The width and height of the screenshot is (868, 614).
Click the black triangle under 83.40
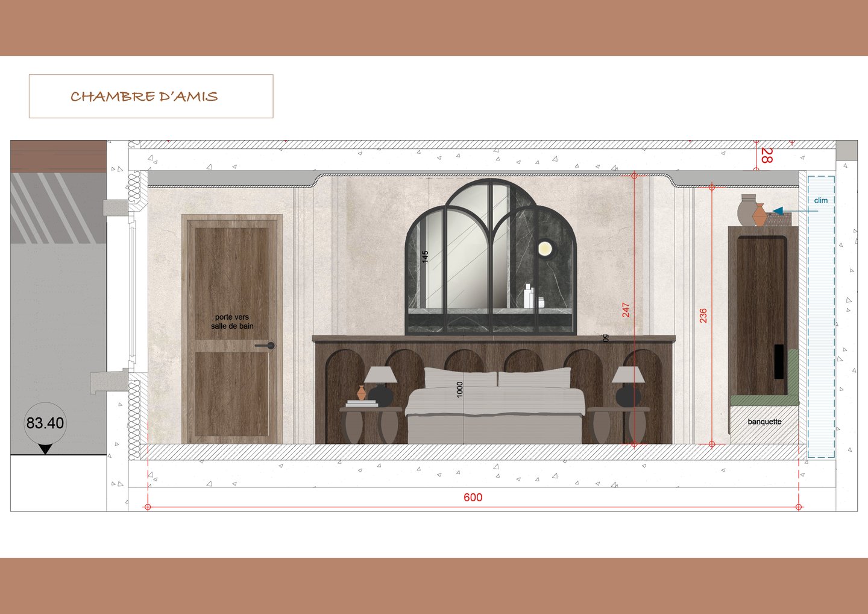click(45, 449)
